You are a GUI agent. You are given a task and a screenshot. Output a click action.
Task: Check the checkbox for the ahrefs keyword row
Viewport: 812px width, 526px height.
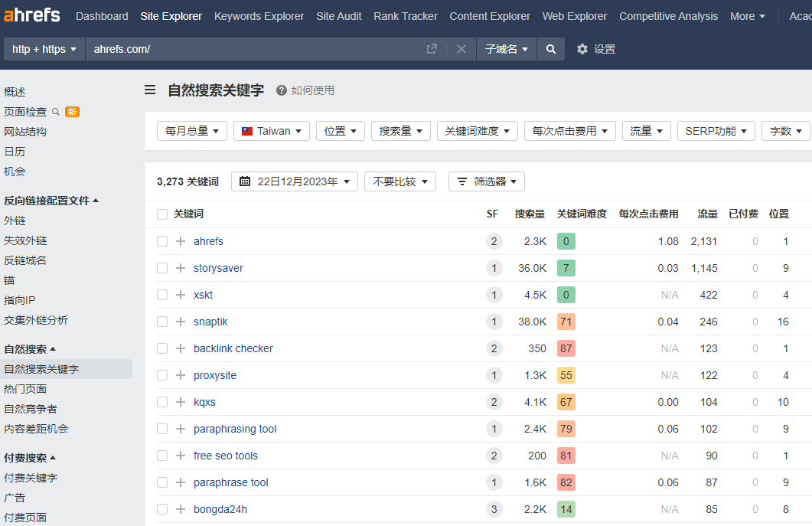pyautogui.click(x=161, y=241)
